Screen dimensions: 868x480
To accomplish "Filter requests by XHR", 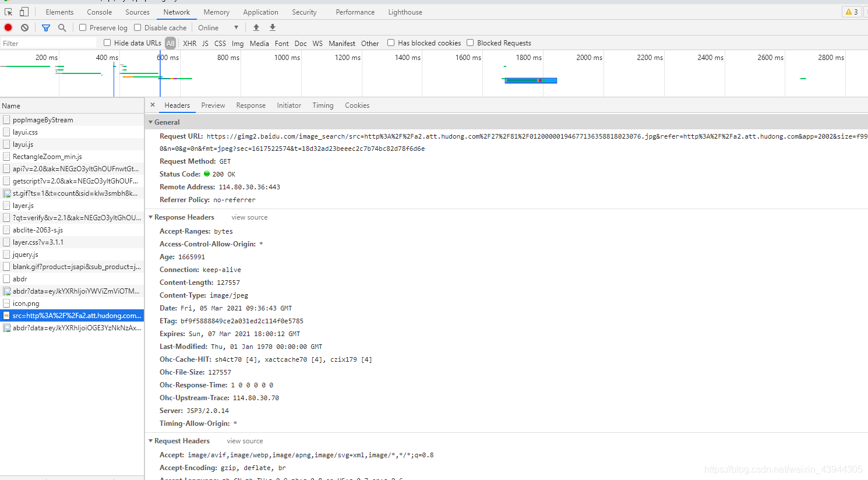I will point(189,43).
